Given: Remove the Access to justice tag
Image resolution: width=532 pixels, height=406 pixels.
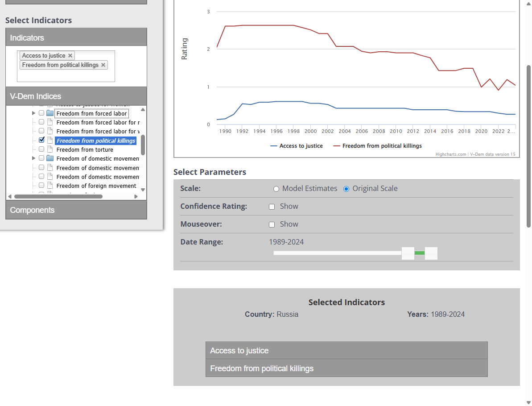Looking at the screenshot, I should pos(70,56).
